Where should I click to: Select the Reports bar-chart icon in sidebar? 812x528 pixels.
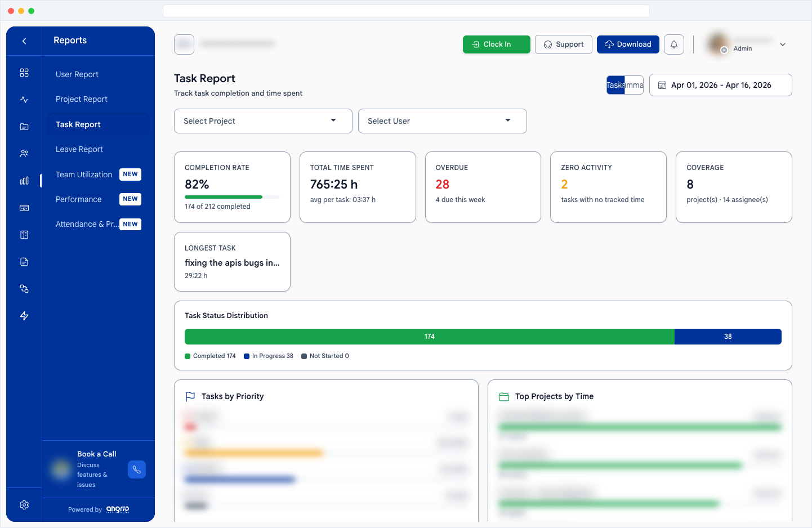pos(24,181)
